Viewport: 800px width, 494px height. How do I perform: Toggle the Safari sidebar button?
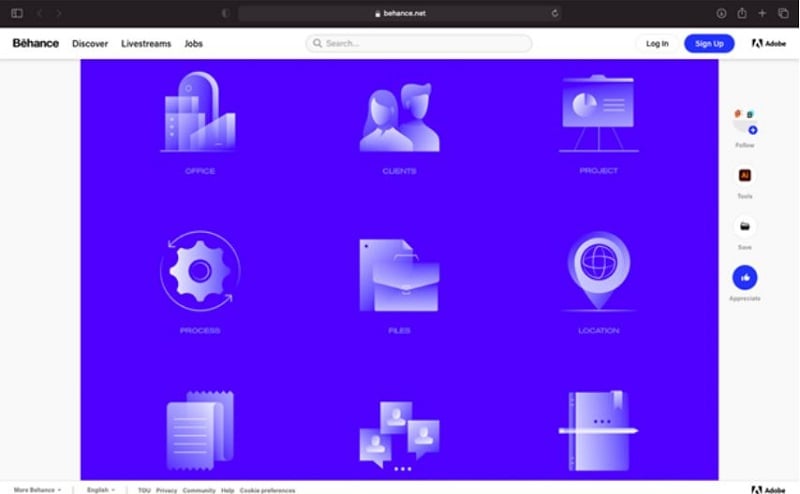point(17,13)
